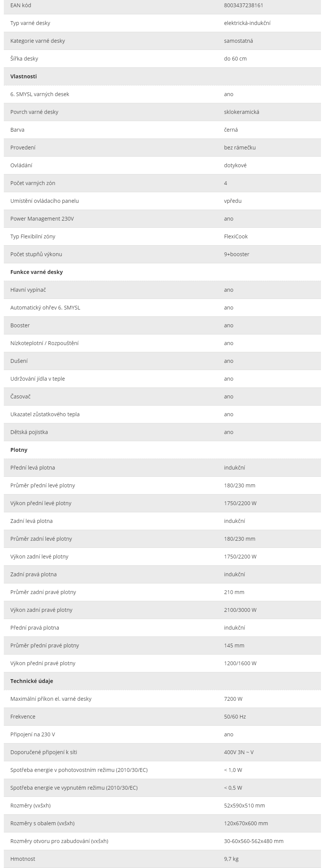Click the Plotny section header

point(19,450)
